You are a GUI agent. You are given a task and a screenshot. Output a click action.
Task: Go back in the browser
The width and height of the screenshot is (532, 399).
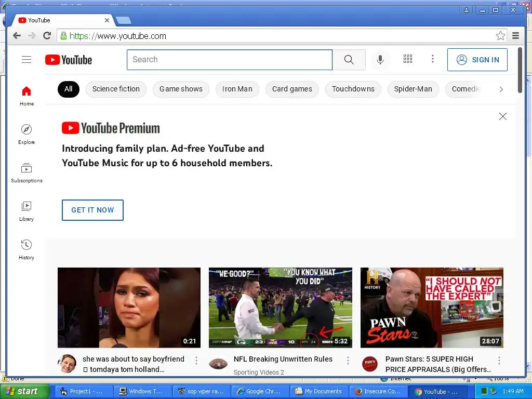(x=17, y=36)
